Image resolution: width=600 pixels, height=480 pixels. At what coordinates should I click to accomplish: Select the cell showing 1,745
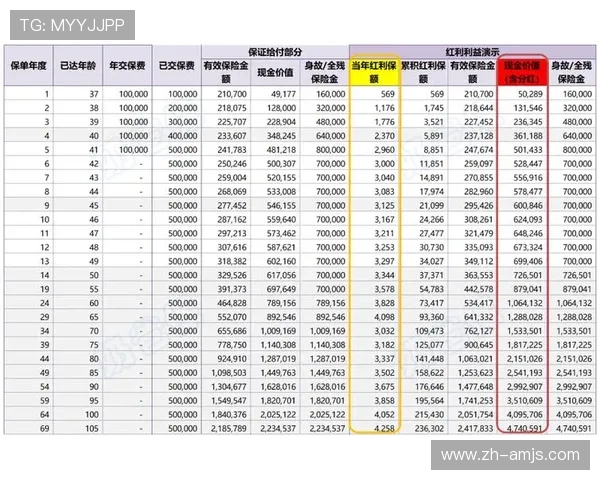tap(423, 108)
